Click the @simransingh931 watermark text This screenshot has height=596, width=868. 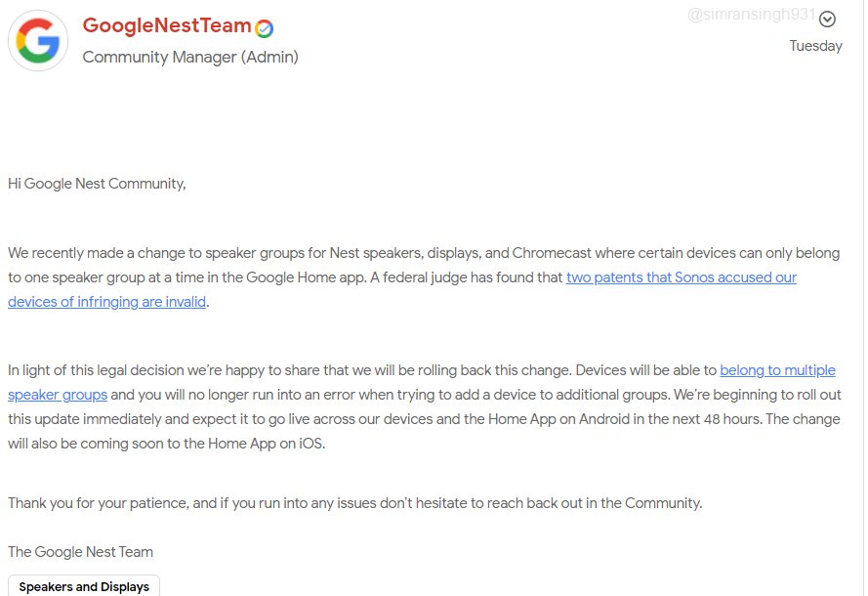(x=751, y=15)
